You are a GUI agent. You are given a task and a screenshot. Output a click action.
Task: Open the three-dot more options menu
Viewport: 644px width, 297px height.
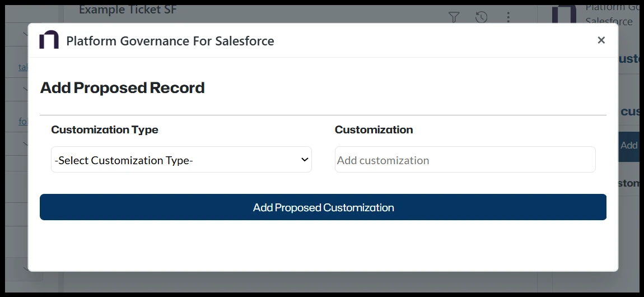click(x=508, y=17)
